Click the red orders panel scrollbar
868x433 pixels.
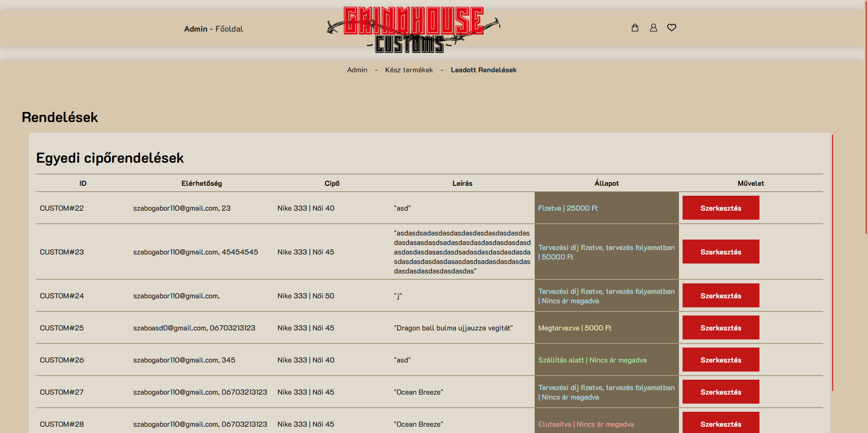pos(832,262)
